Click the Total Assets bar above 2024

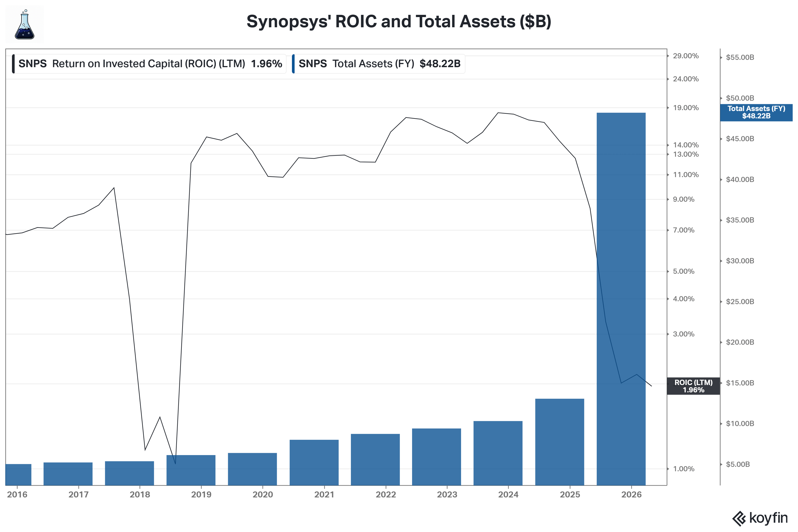point(498,453)
